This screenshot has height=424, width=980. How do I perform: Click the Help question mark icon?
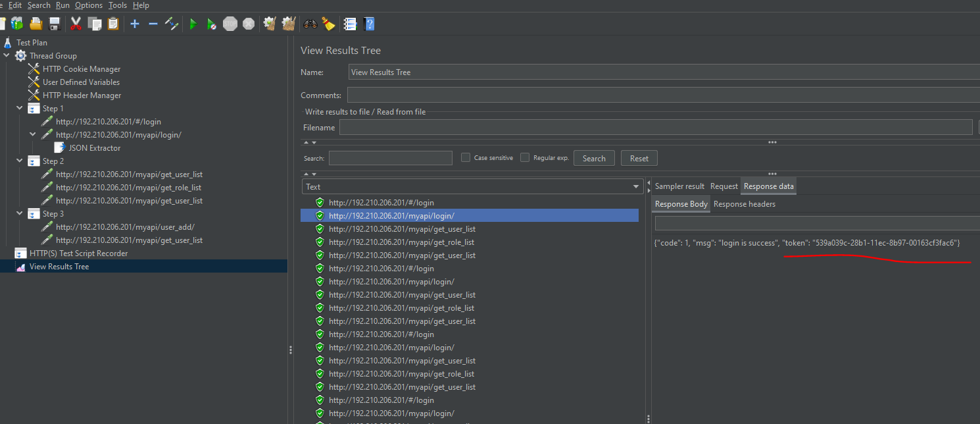370,24
